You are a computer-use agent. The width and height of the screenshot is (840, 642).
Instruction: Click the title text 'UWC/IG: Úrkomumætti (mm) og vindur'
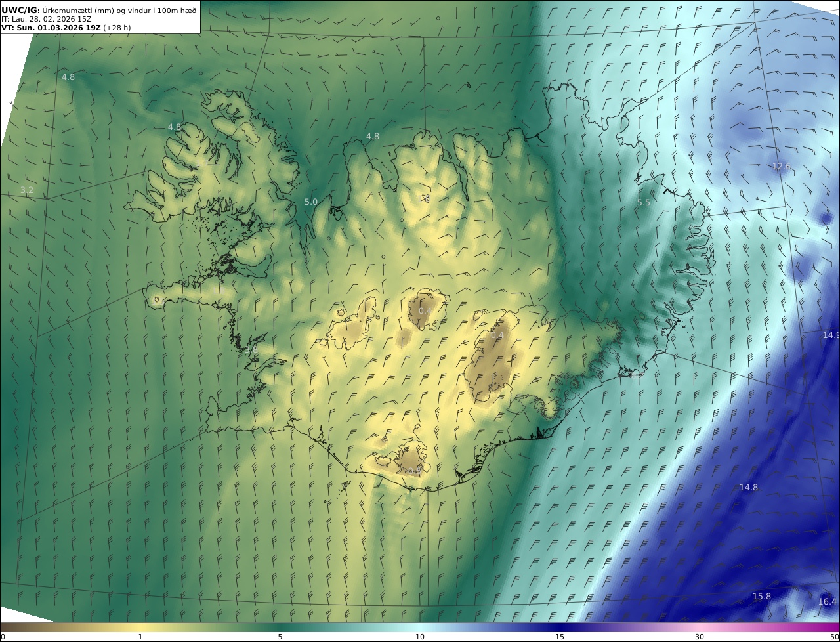click(77, 10)
